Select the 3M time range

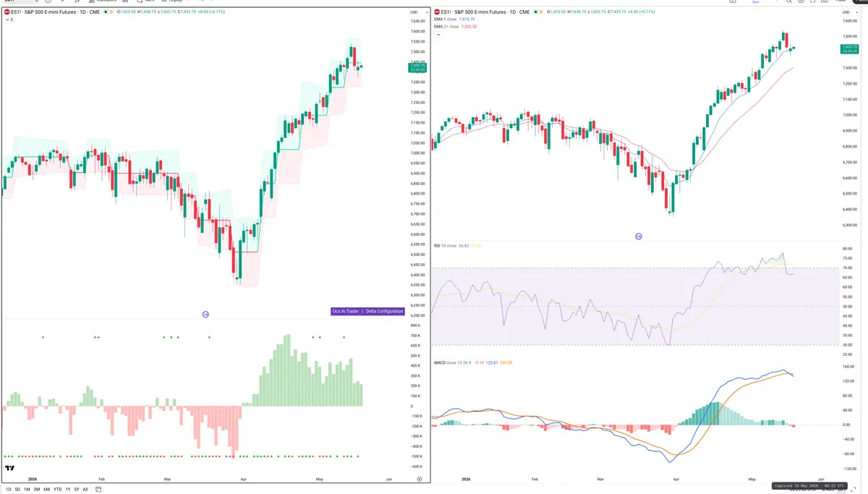[37, 490]
